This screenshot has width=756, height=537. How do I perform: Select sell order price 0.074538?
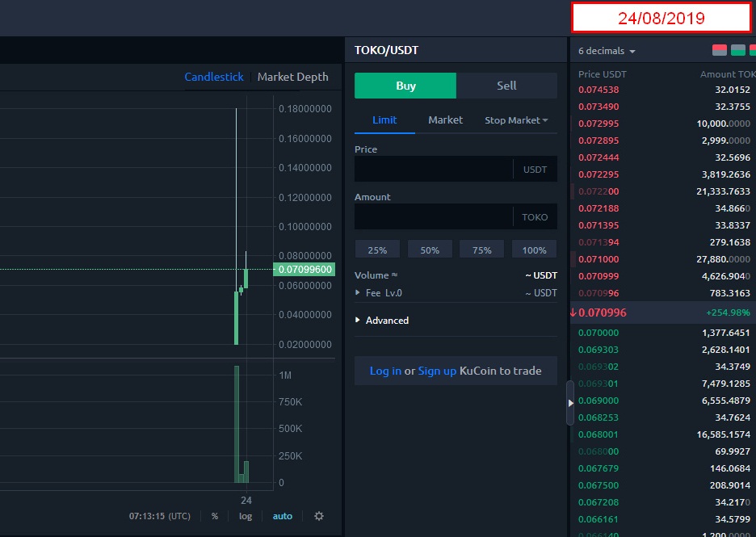598,90
